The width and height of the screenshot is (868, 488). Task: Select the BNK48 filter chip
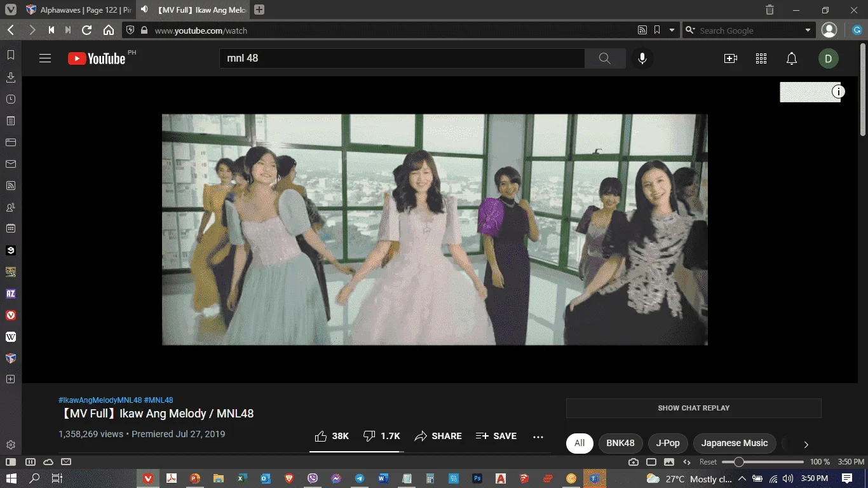coord(621,443)
